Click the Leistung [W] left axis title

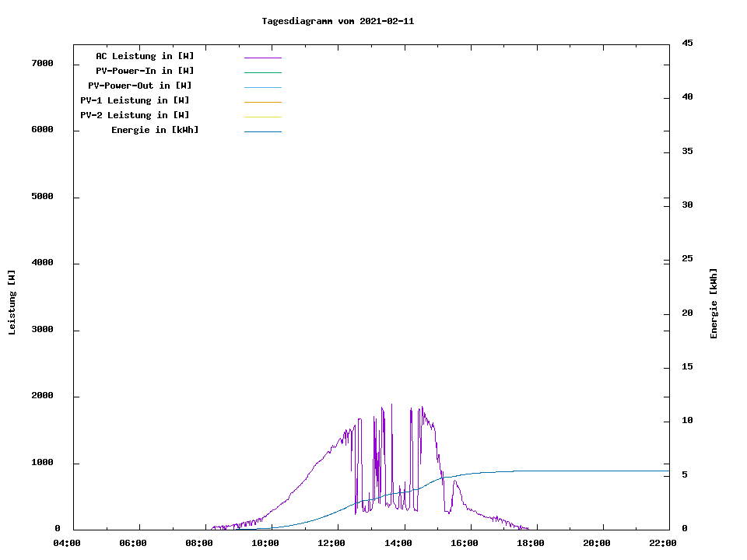[x=12, y=303]
